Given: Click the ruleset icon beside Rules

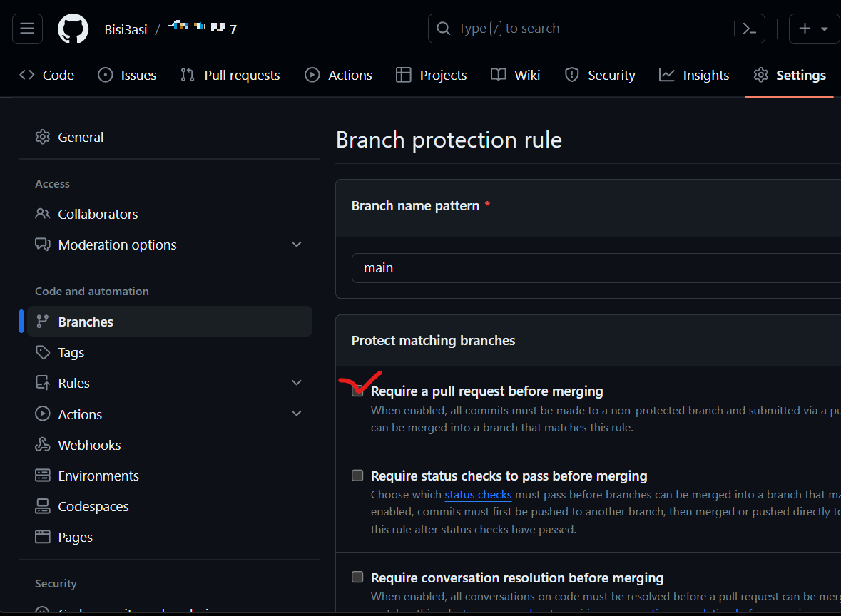Looking at the screenshot, I should (42, 383).
